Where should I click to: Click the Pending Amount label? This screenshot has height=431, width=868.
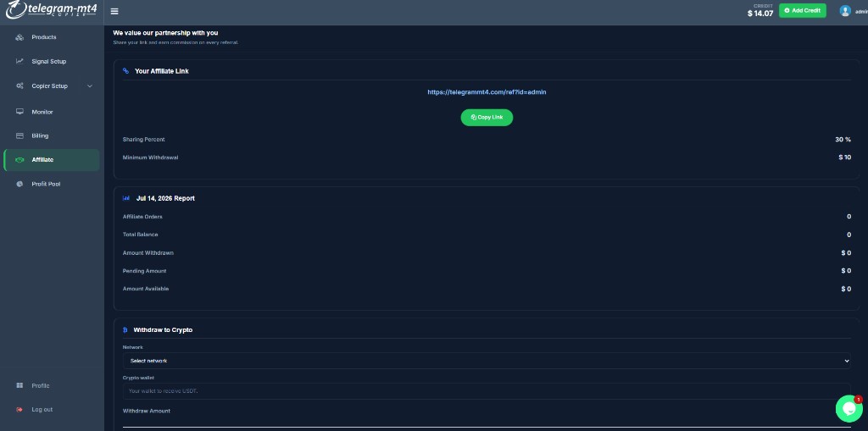(144, 271)
